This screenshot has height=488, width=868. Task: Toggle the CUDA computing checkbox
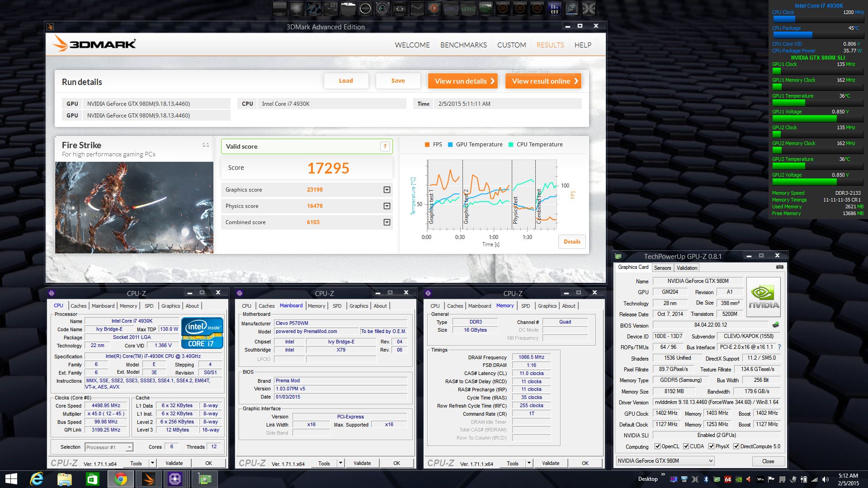[686, 446]
